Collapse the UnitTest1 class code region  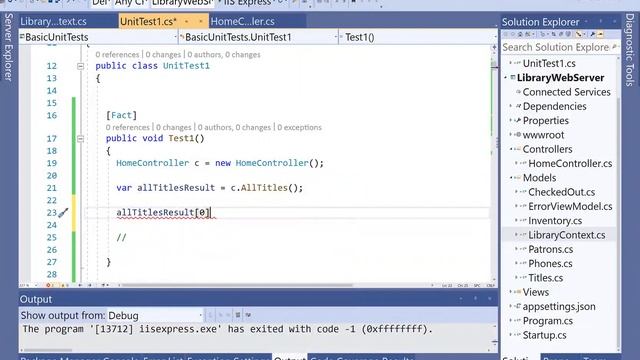(x=80, y=66)
